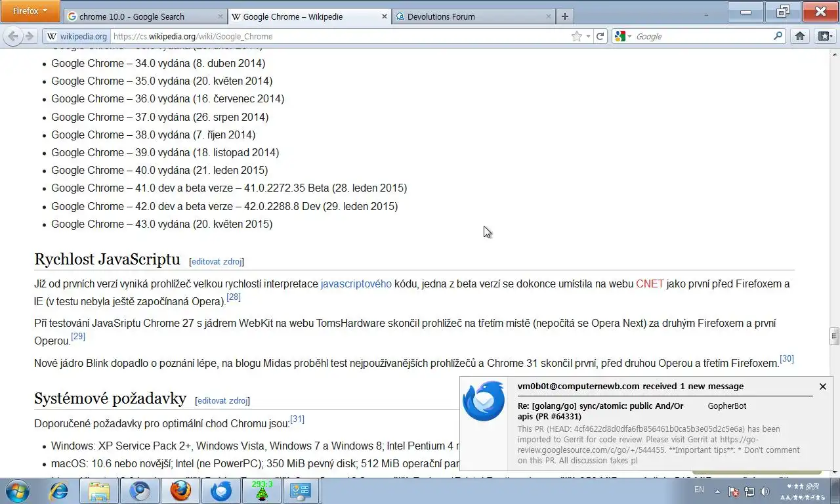Click the Systémové požadavky heading
Viewport: 840px width, 504px height.
click(x=110, y=398)
